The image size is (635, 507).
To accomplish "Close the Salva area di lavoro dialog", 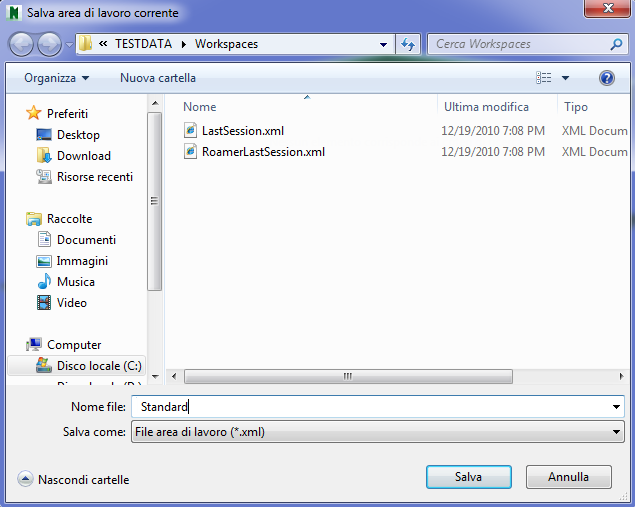I will (607, 8).
